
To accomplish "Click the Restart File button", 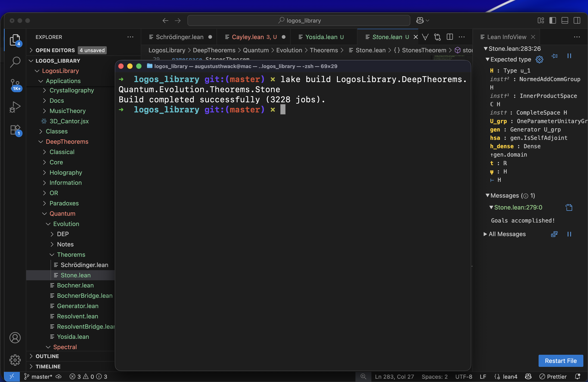I will tap(561, 361).
